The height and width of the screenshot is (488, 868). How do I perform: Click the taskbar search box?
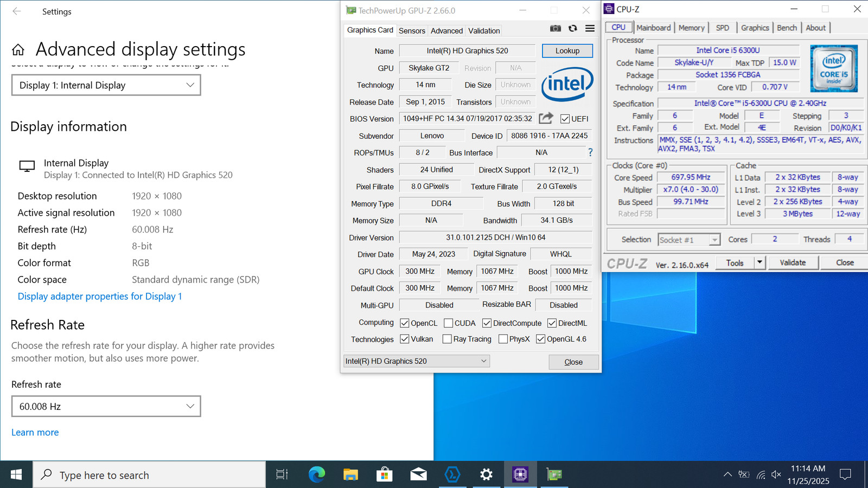150,475
